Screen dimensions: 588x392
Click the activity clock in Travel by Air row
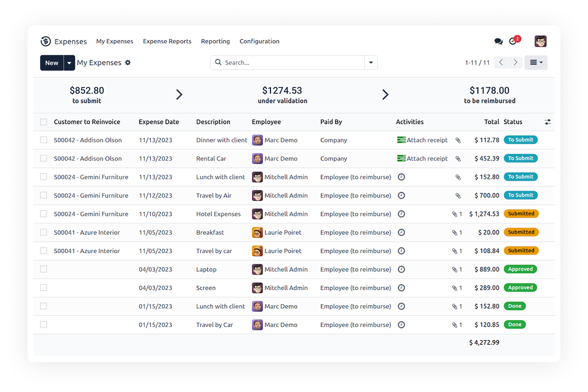click(x=402, y=195)
